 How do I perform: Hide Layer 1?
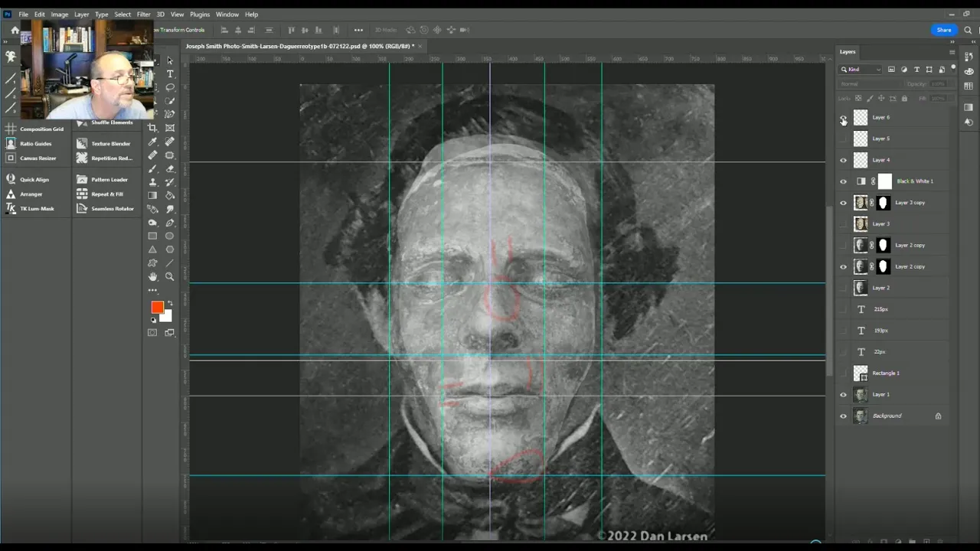tap(843, 394)
